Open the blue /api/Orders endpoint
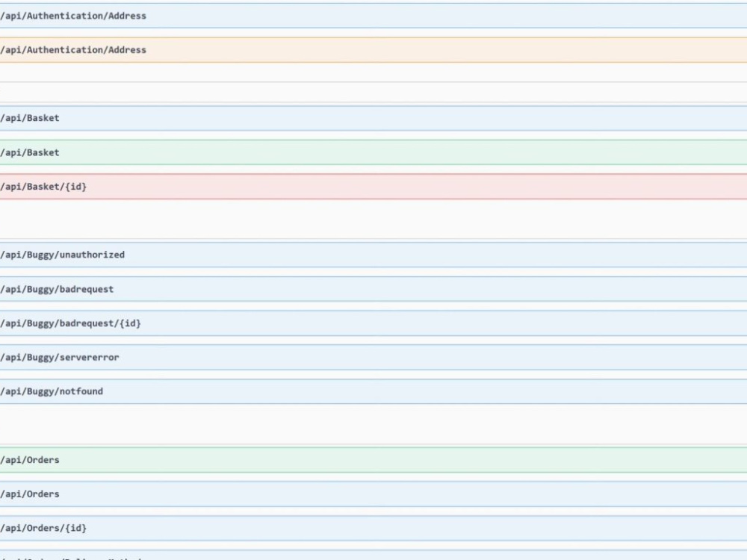747x560 pixels. click(373, 494)
